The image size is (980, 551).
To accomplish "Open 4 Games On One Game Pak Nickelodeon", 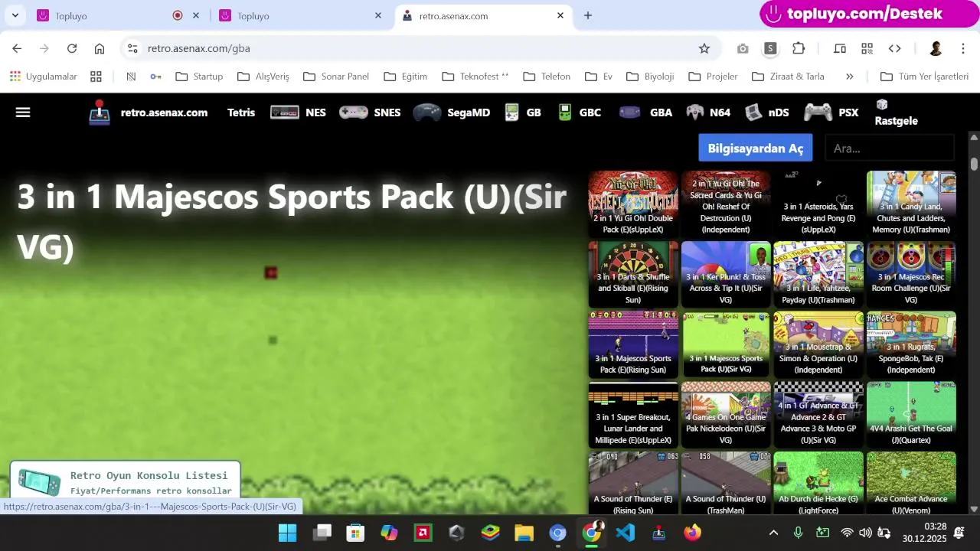I will (726, 415).
